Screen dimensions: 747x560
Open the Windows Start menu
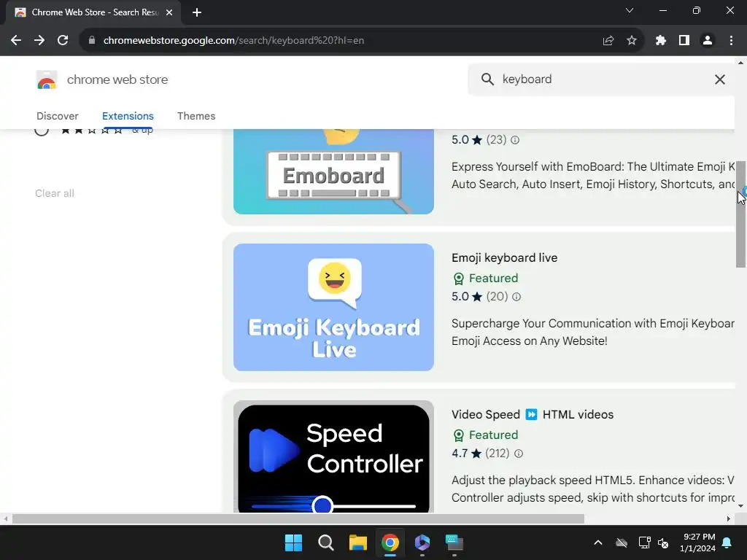(293, 542)
